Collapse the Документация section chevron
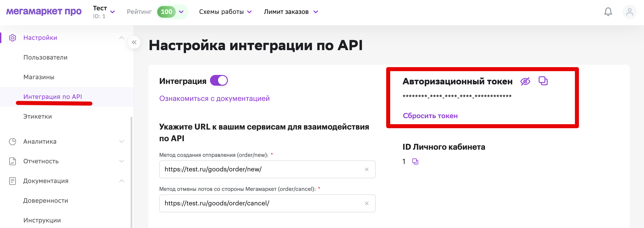 coord(121,181)
